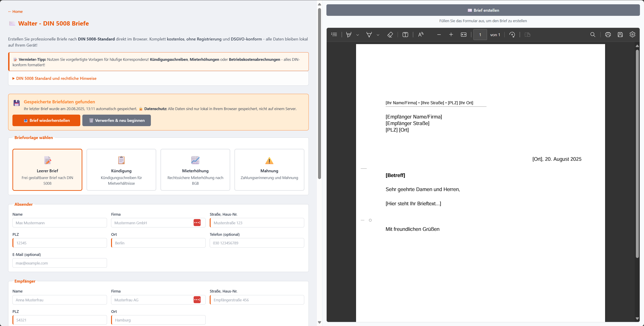Select the Mahnung template card
Image resolution: width=644 pixels, height=326 pixels.
click(269, 170)
